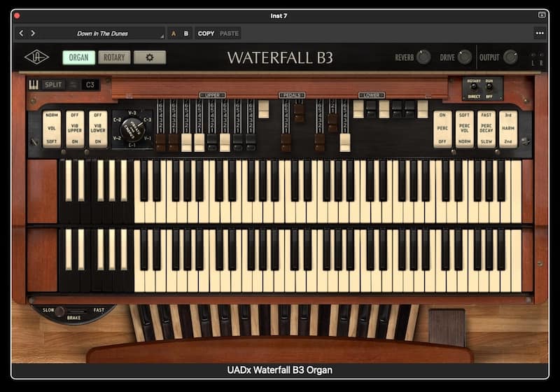This screenshot has height=392, width=560.
Task: Click the fifth upper drawbar, black
Action: 212,142
